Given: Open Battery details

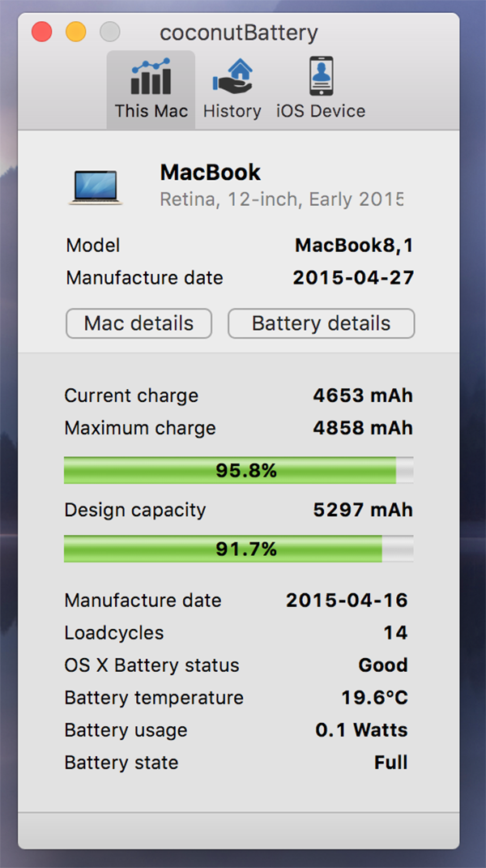Looking at the screenshot, I should point(321,323).
